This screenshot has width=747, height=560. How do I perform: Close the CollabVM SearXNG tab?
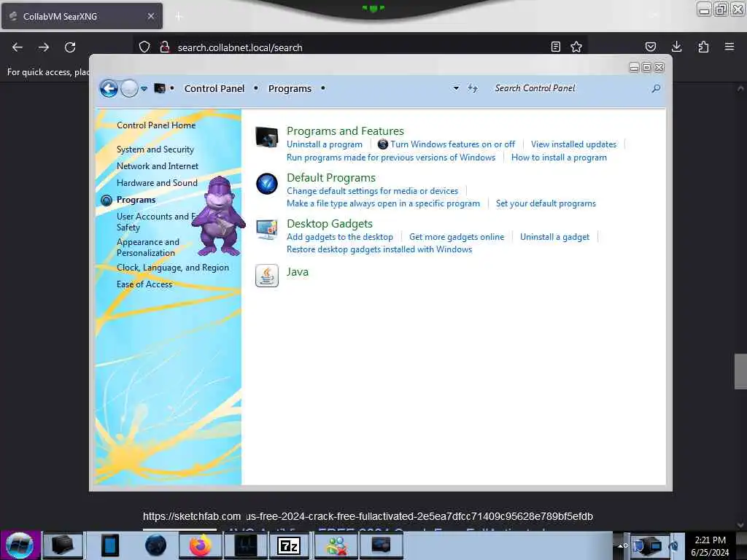pyautogui.click(x=151, y=16)
